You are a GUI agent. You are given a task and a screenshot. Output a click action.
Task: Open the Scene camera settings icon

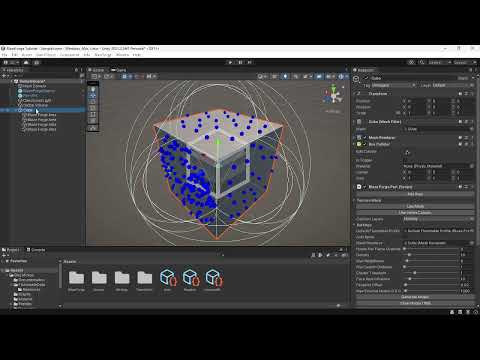coord(329,76)
